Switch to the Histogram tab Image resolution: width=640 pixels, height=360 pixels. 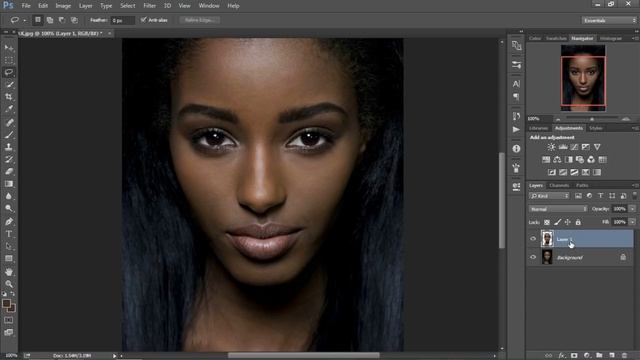(x=611, y=38)
